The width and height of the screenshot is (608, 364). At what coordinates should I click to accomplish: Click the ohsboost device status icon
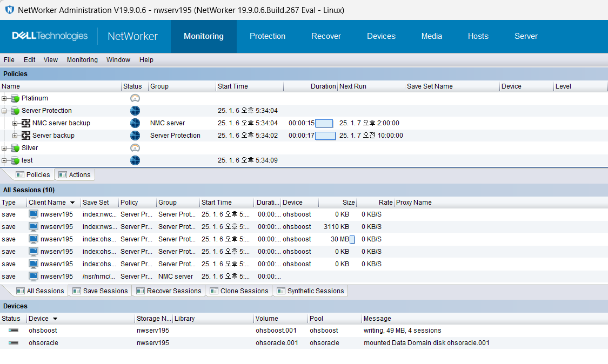tap(14, 331)
